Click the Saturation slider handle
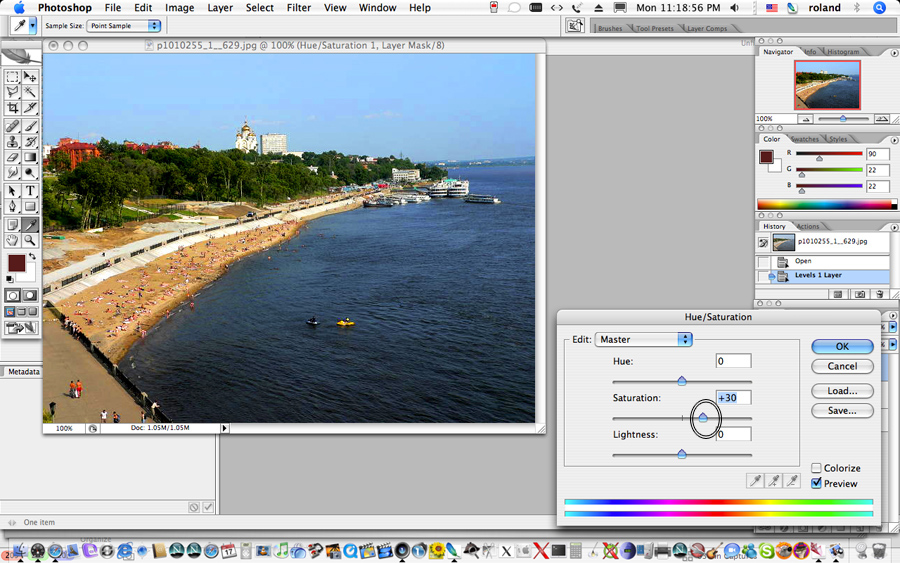The image size is (900, 563). 704,417
